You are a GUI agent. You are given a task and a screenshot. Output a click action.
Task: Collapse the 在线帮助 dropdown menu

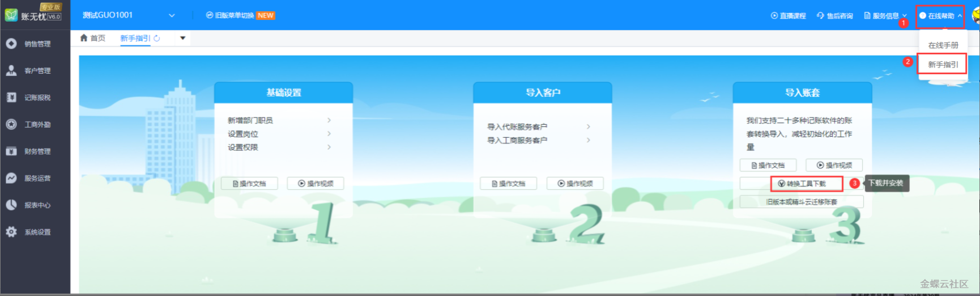coord(940,16)
